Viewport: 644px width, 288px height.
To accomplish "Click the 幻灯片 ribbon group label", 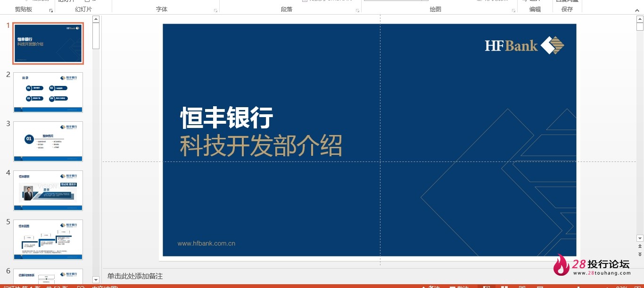I will point(83,9).
